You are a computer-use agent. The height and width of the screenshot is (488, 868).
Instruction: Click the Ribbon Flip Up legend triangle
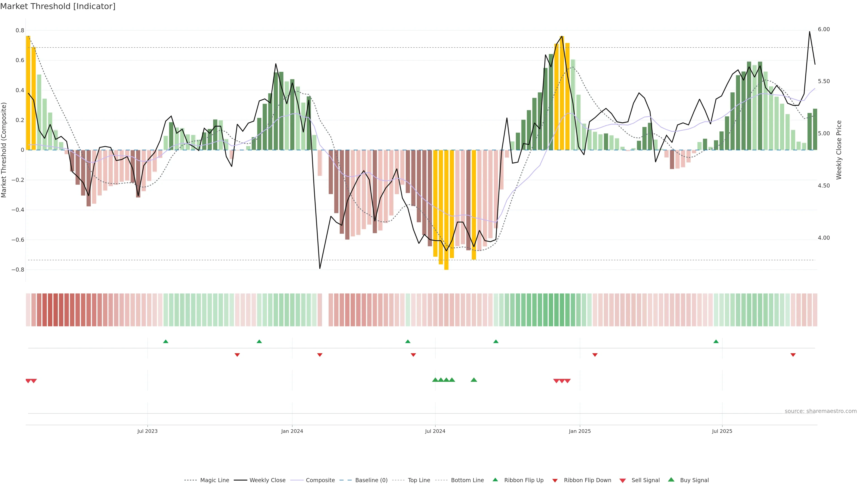pos(495,480)
